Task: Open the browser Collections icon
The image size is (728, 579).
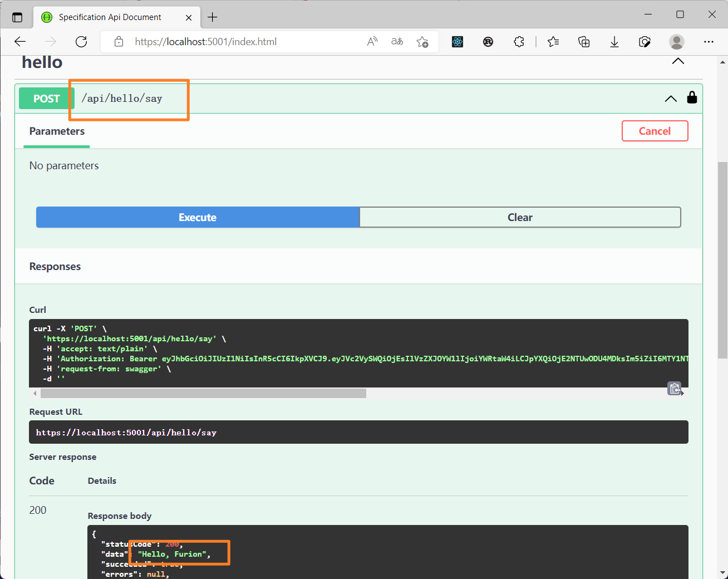Action: 584,42
